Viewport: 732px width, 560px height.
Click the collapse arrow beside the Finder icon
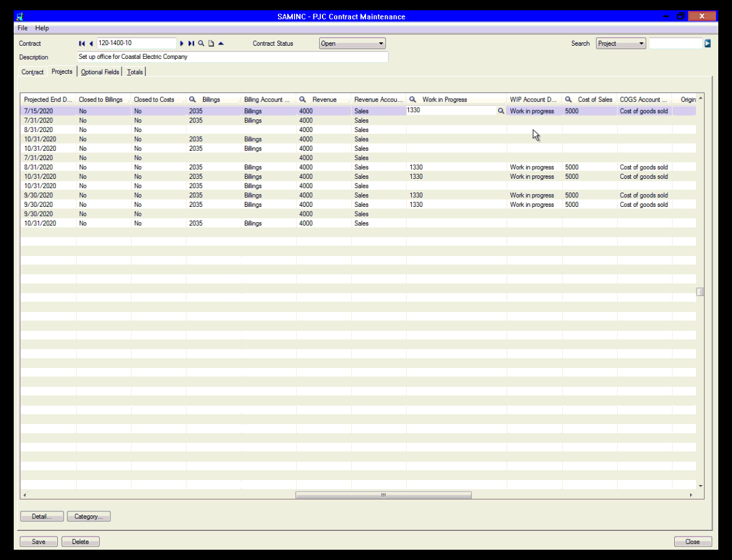[220, 43]
